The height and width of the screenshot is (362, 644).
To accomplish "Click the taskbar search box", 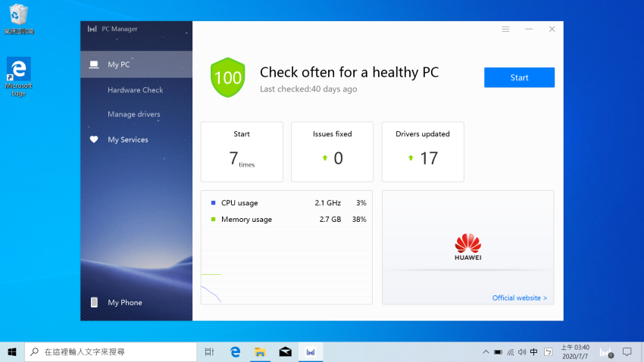I will coord(111,351).
